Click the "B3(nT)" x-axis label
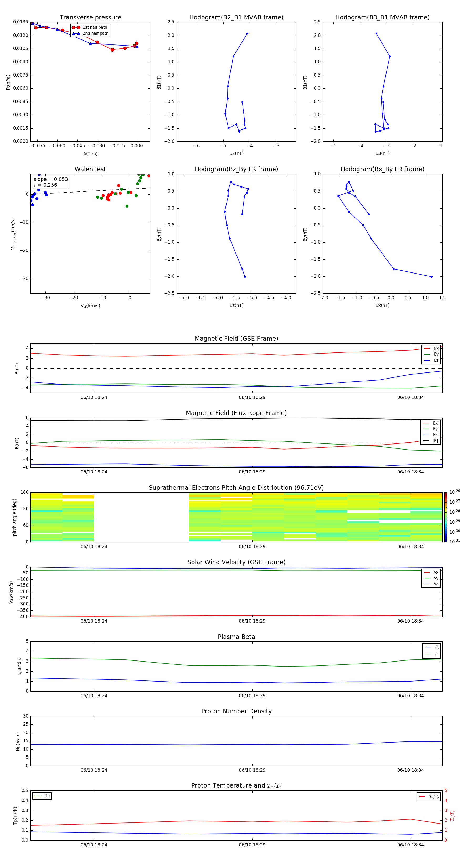The height and width of the screenshot is (868, 473). pos(382,153)
